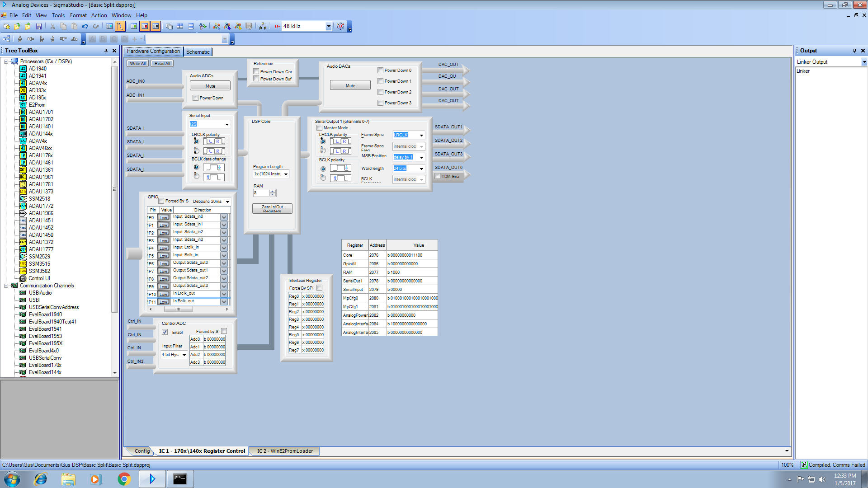This screenshot has width=868, height=488.
Task: Check the Force By SPI checkbox
Action: coord(320,288)
